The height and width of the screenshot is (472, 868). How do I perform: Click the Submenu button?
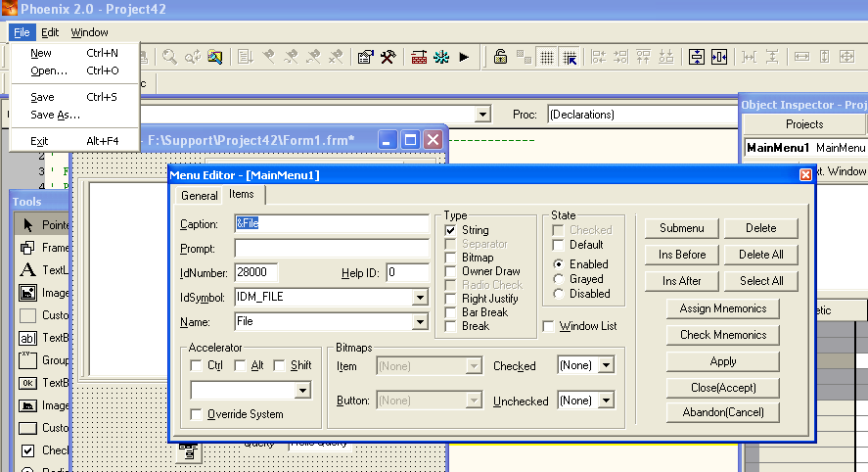681,228
